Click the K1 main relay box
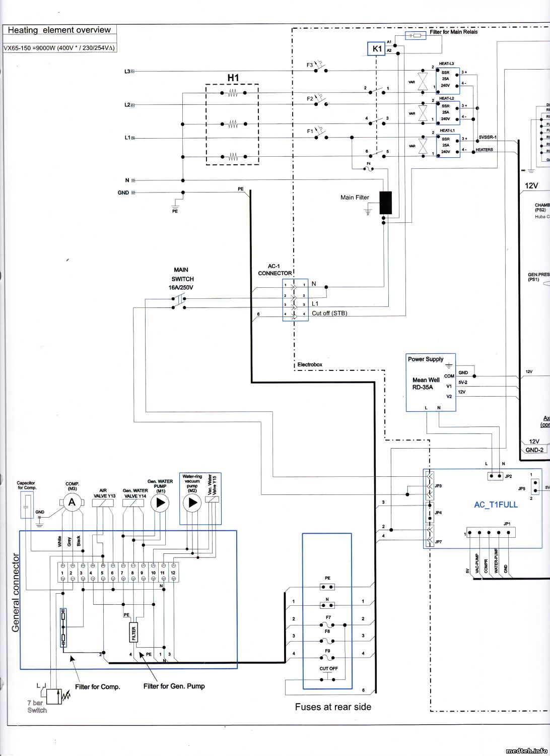Screen dimensions: 550x756 point(377,49)
